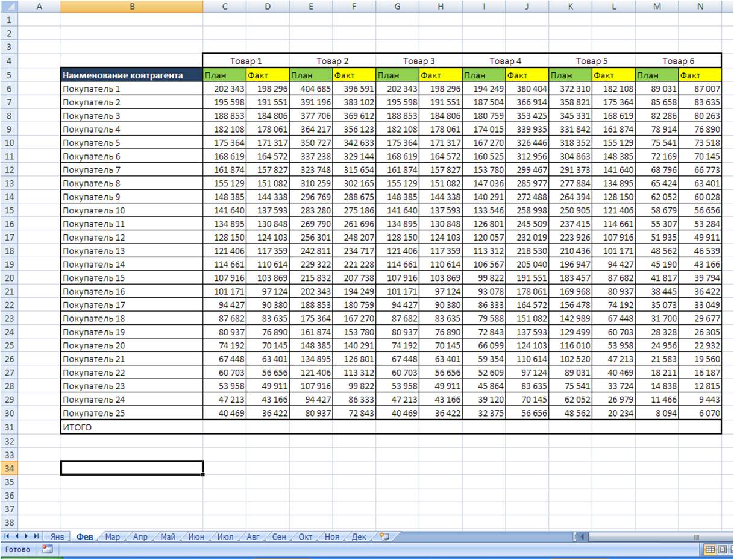The height and width of the screenshot is (560, 734).
Task: Go to the Июл sheet tab
Action: (225, 536)
